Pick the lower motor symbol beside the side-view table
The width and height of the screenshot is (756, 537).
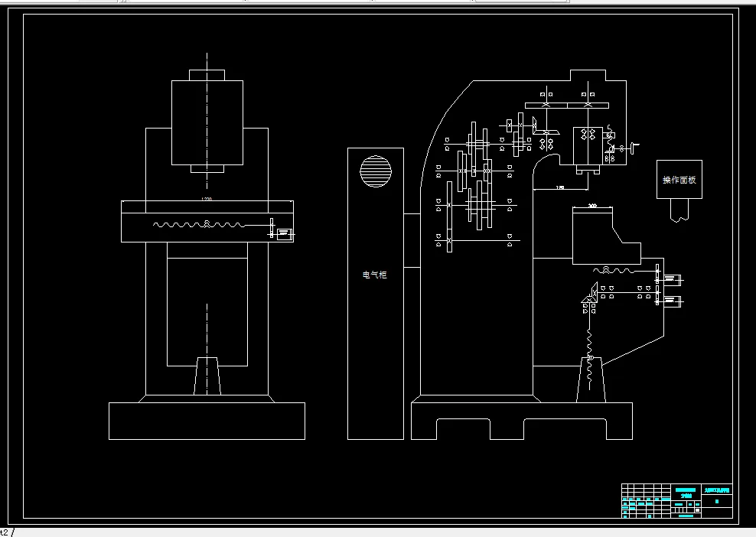tap(671, 301)
